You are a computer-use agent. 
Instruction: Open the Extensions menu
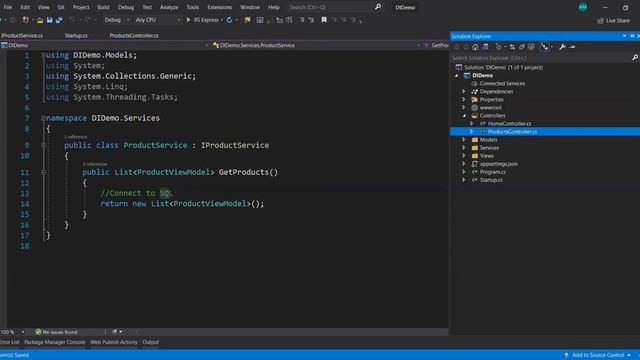(220, 7)
